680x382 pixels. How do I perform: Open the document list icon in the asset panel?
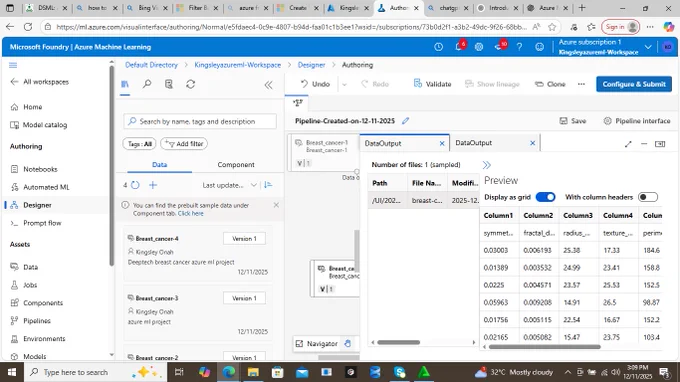tap(169, 84)
